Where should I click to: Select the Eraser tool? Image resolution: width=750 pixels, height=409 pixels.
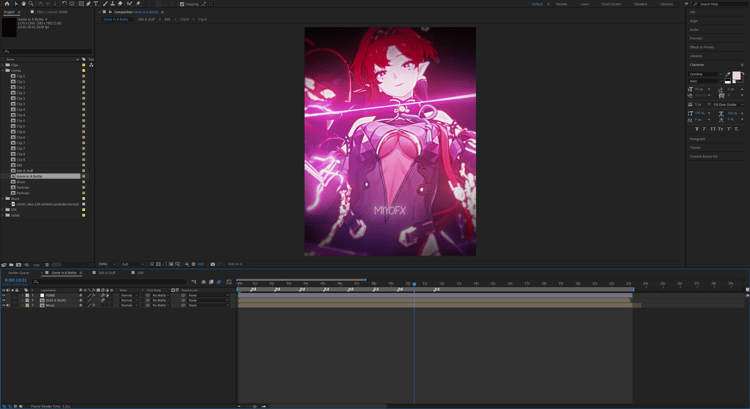[120, 4]
